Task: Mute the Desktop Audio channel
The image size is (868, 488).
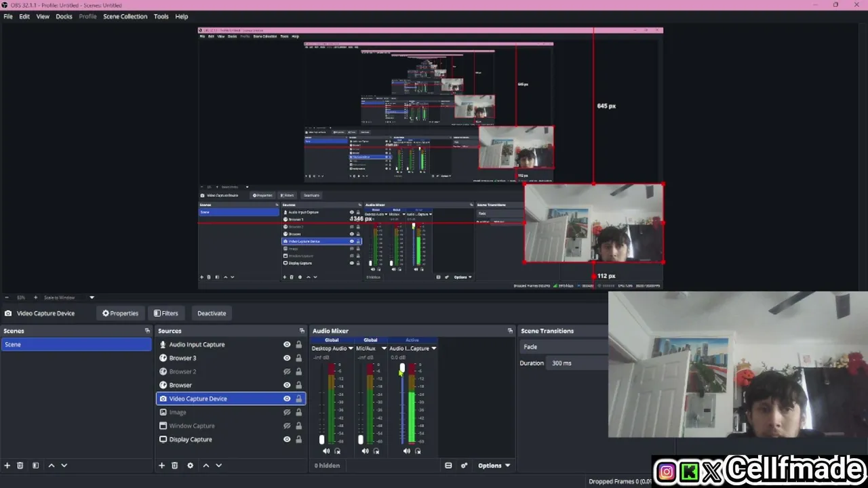Action: (326, 451)
